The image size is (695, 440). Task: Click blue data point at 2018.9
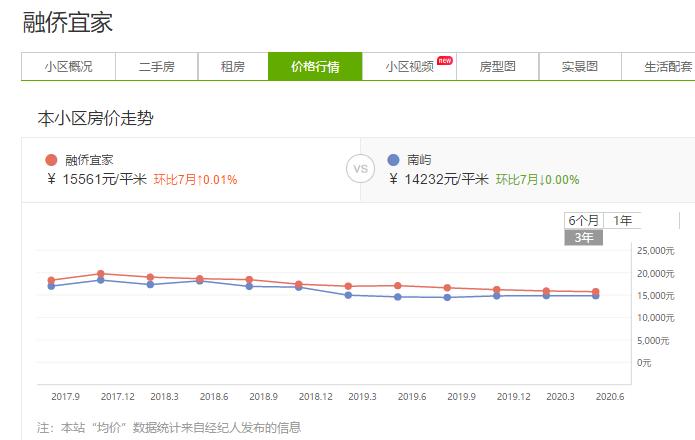[x=250, y=287]
